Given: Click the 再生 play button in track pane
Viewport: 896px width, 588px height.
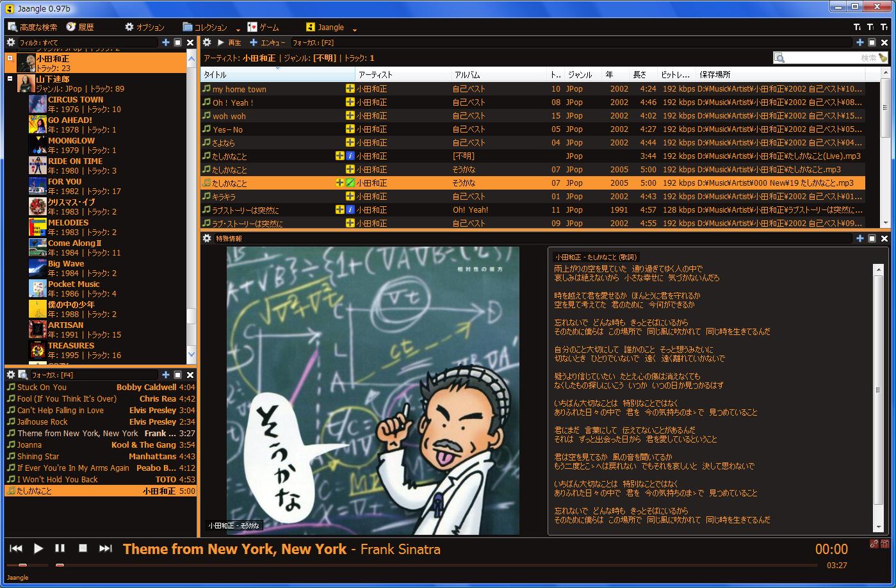Looking at the screenshot, I should 229,42.
